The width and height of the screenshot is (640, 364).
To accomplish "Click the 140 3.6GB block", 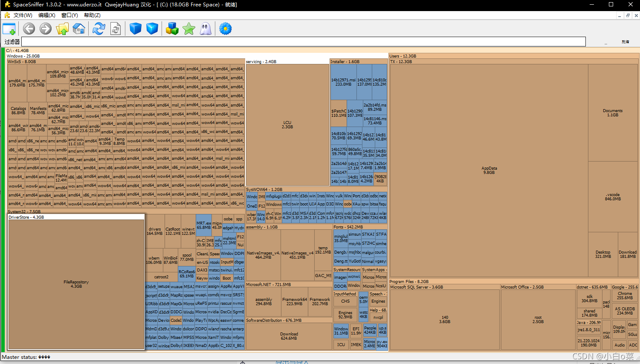I will (445, 320).
